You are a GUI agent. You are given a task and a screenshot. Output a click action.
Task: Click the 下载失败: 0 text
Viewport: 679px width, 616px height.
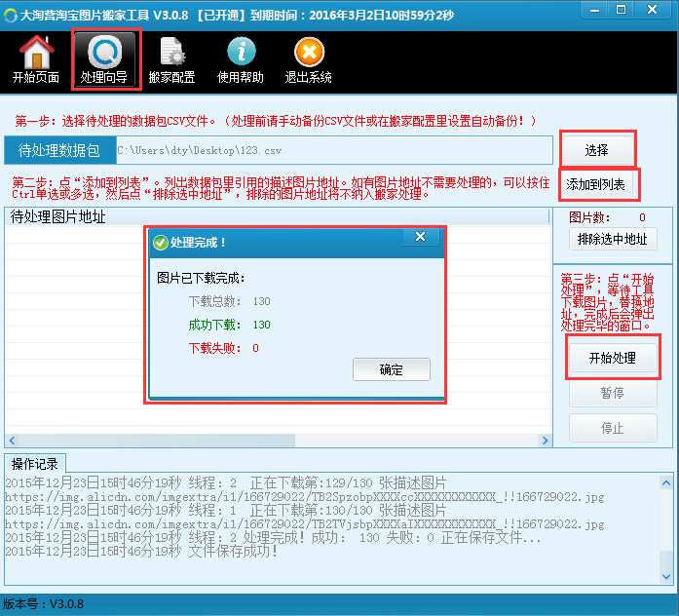tap(224, 348)
